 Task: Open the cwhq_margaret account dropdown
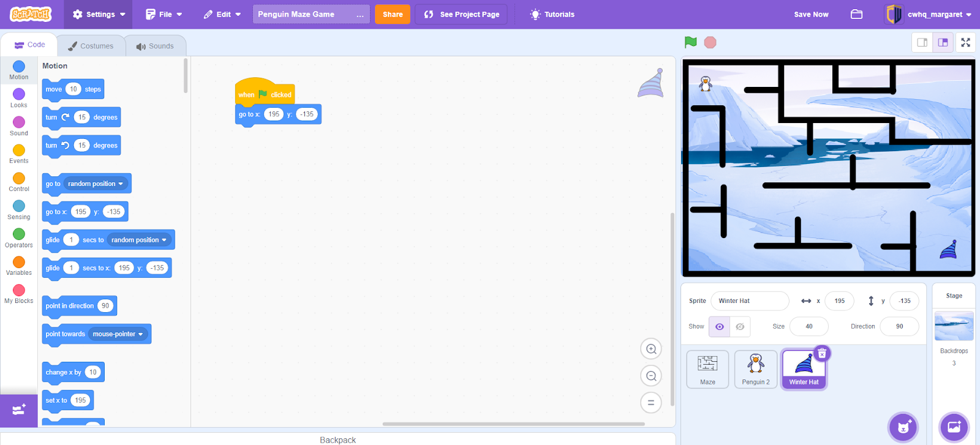(x=940, y=14)
